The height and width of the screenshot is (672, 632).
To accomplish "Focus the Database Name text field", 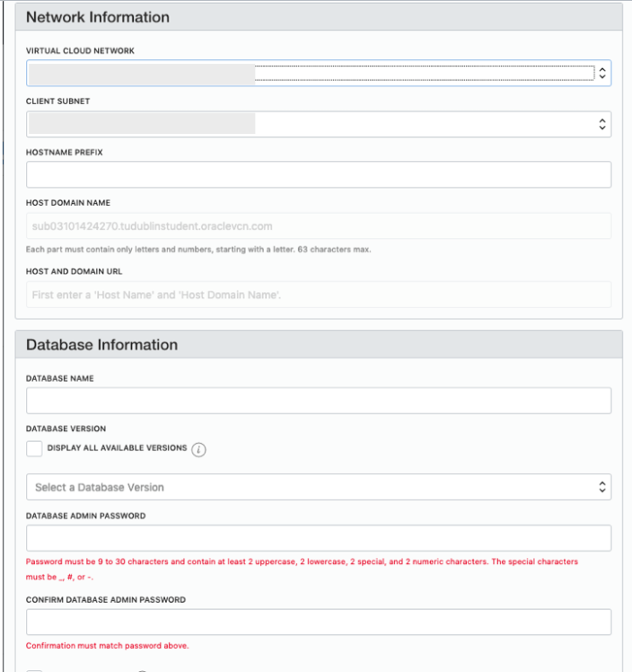I will coord(319,401).
